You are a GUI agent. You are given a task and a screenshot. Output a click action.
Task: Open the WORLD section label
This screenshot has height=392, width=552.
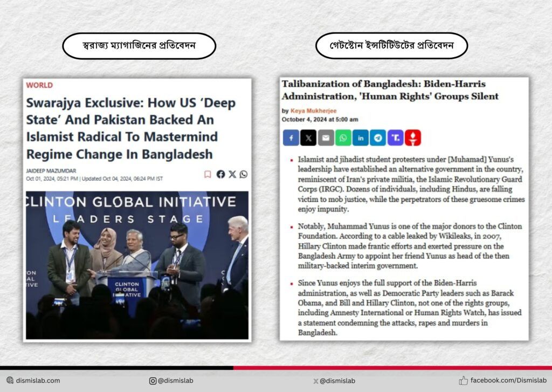coord(39,85)
